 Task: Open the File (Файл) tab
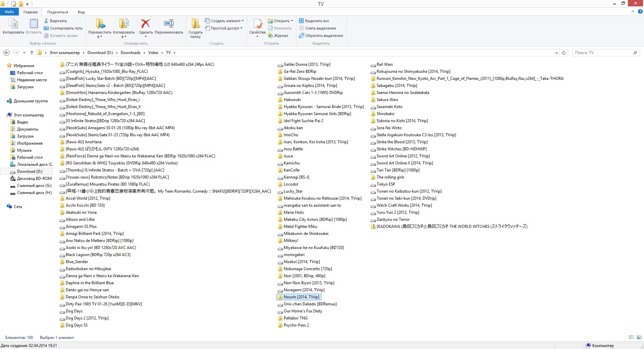coord(9,12)
